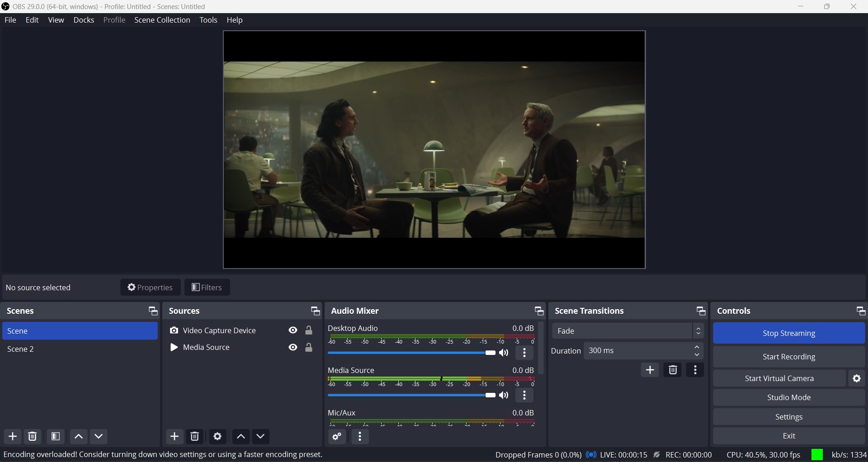Open source properties gear in Sources dock
The image size is (868, 462).
[x=217, y=436]
